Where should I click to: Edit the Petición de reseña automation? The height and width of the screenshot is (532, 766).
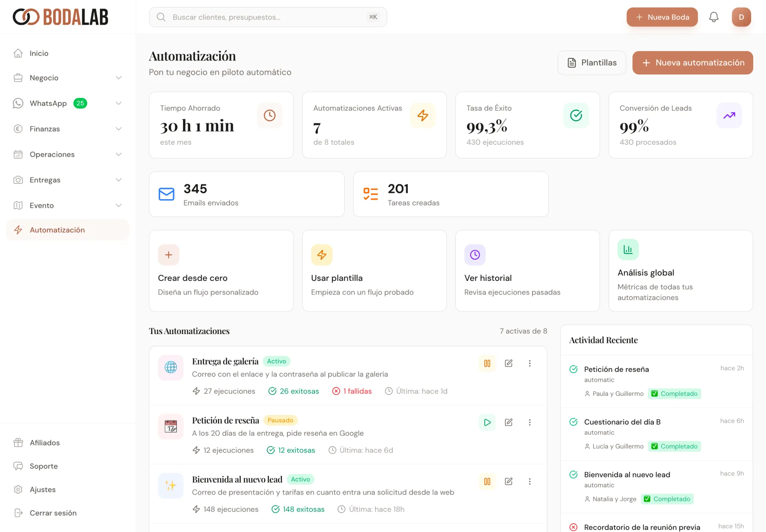point(509,423)
